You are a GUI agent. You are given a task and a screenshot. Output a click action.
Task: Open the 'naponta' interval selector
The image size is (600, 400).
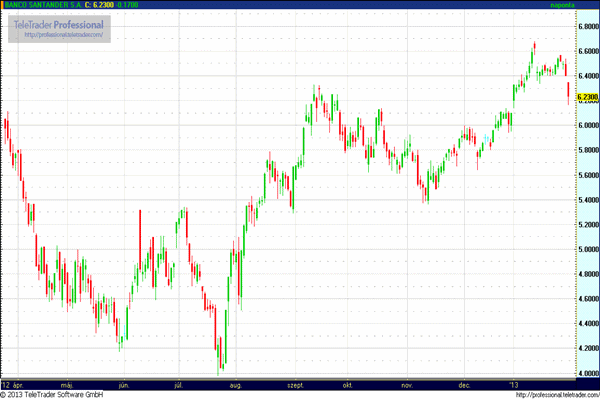point(581,5)
